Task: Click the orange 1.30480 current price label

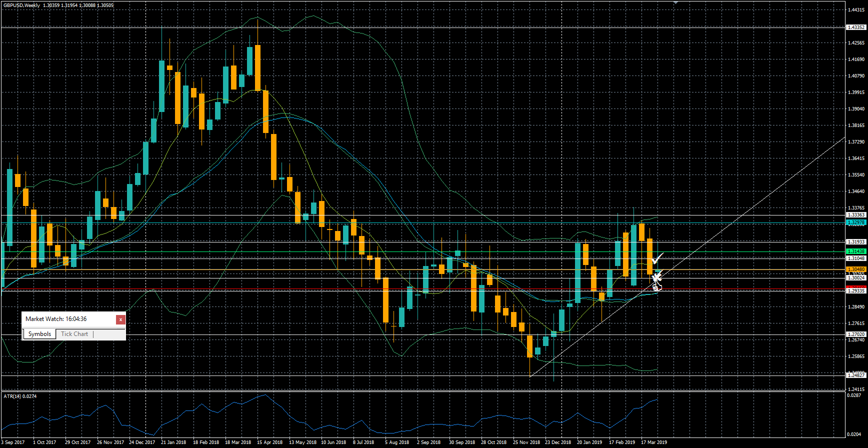Action: (x=855, y=269)
